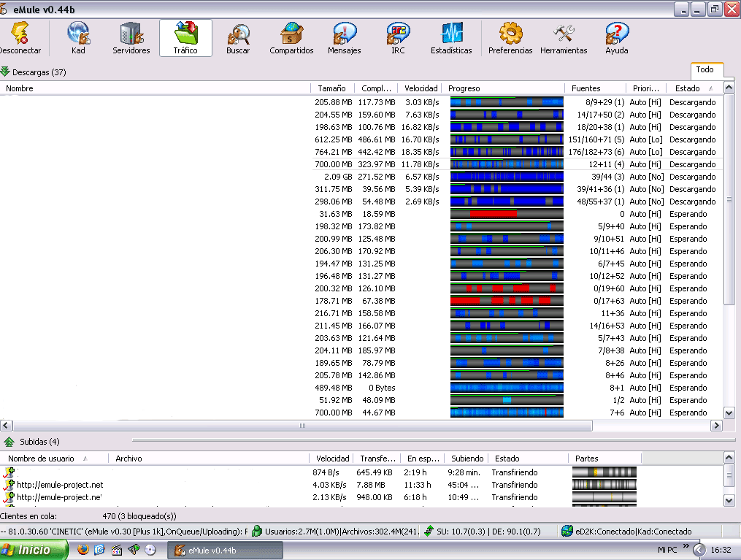
Task: Click the eMule v0.44b taskbar button
Action: point(225,551)
